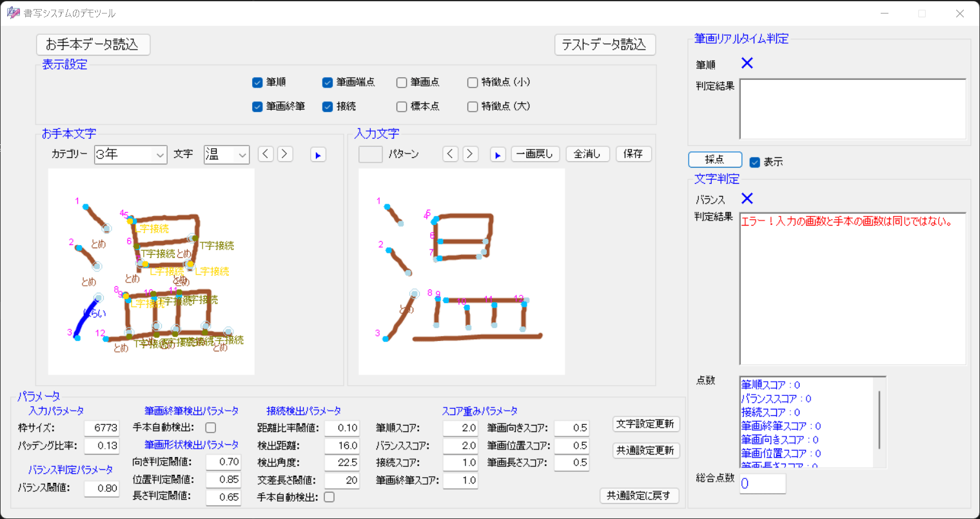Click the blue stroke 3 in model canvas

click(87, 318)
